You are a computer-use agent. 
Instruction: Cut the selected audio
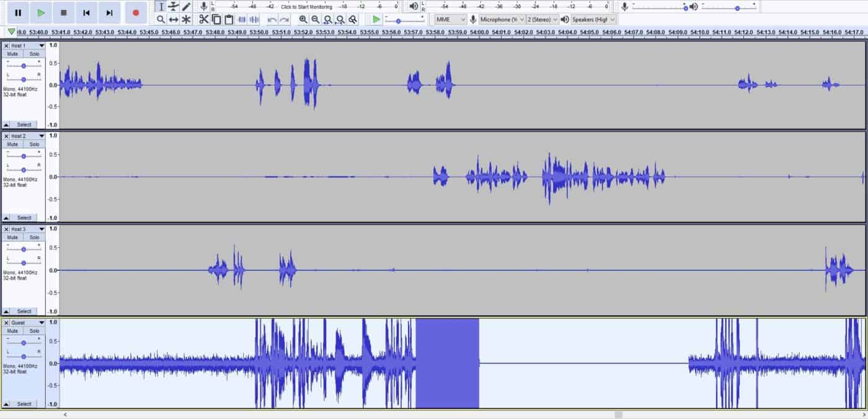pos(203,19)
